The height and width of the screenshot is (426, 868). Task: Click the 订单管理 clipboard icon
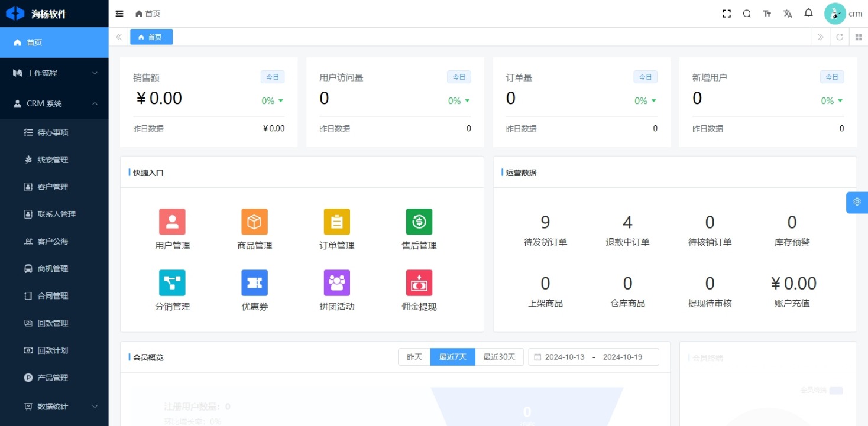pyautogui.click(x=336, y=222)
